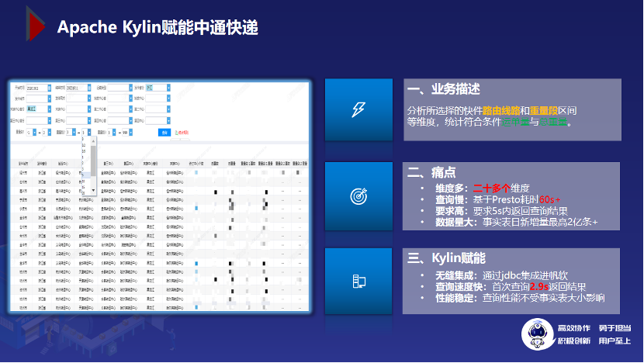
Task: Open the end date calendar picker icon
Action: pos(89,88)
